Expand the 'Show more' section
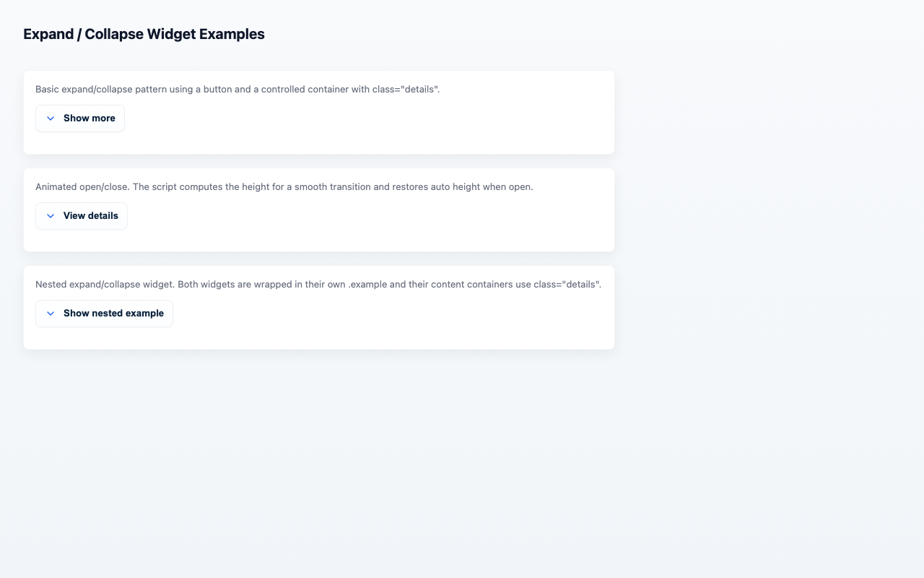Image resolution: width=924 pixels, height=578 pixels. tap(79, 118)
